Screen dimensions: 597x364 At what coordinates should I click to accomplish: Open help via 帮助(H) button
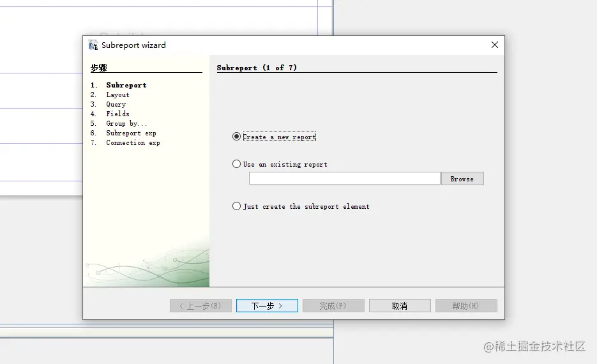point(466,306)
